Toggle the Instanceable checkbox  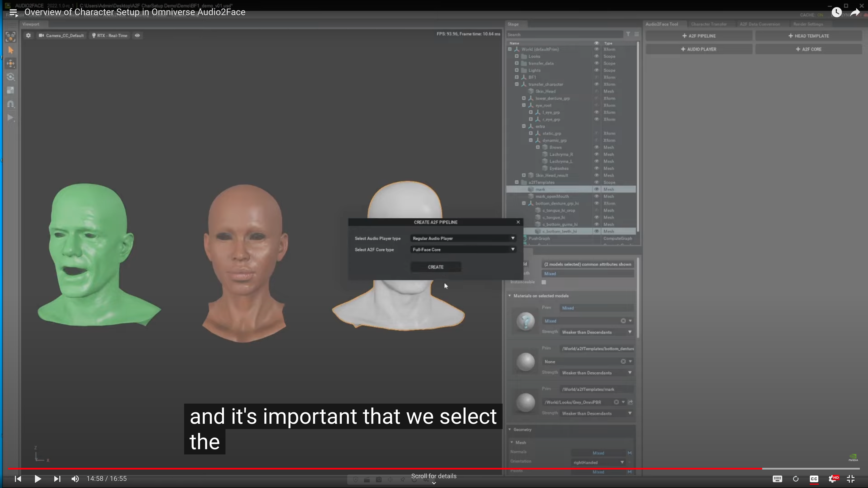pyautogui.click(x=544, y=282)
